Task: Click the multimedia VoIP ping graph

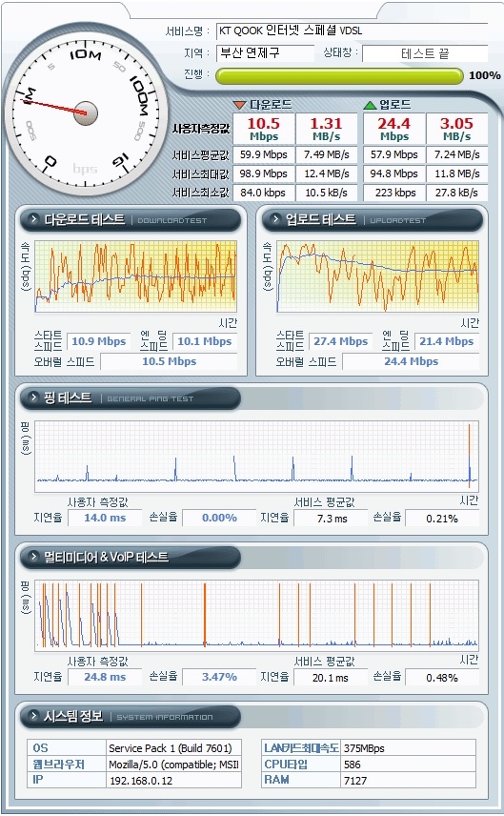Action: 256,616
